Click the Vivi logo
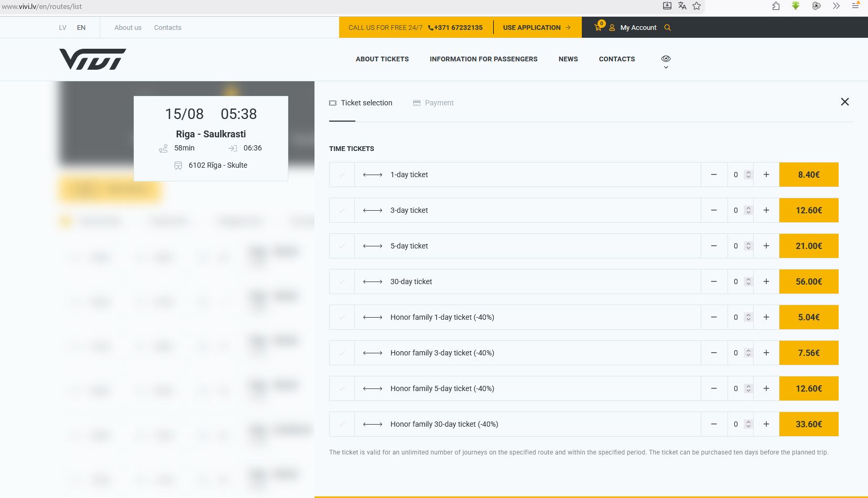The height and width of the screenshot is (498, 868). pos(93,59)
